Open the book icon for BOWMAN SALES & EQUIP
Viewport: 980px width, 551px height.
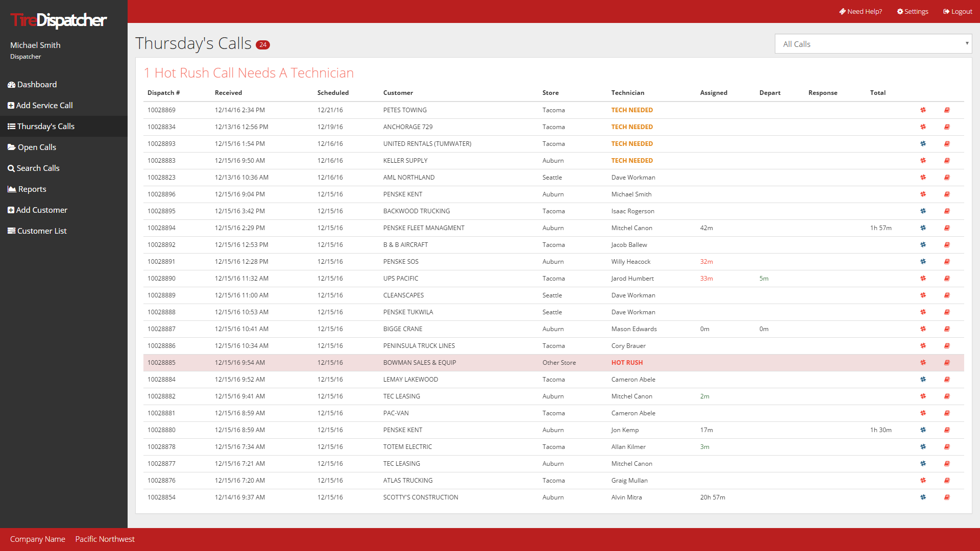[x=947, y=363]
